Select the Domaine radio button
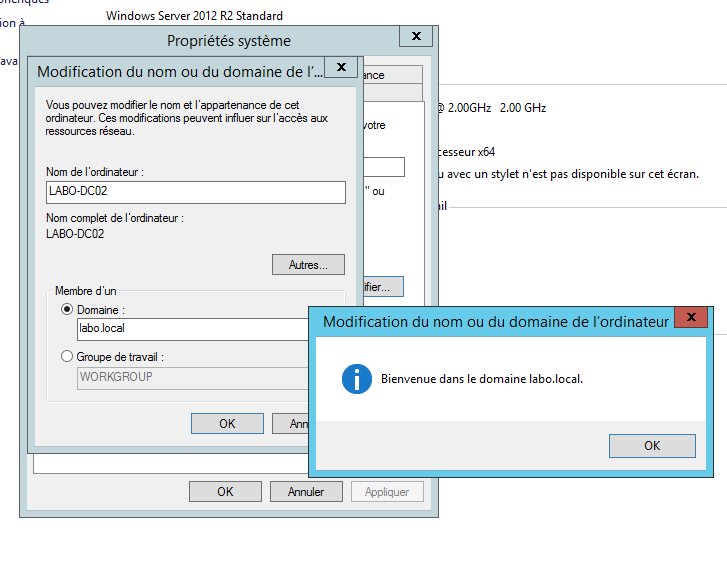The image size is (727, 576). (68, 311)
